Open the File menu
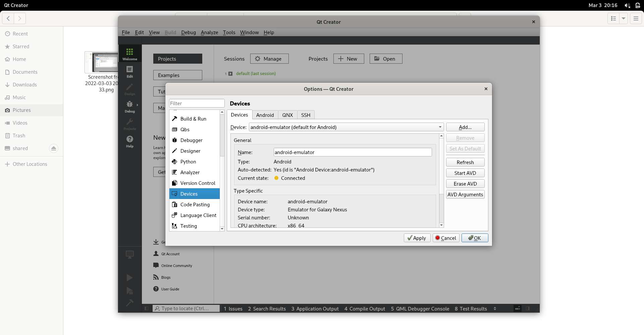Screen dimensions: 644x335 (126, 32)
